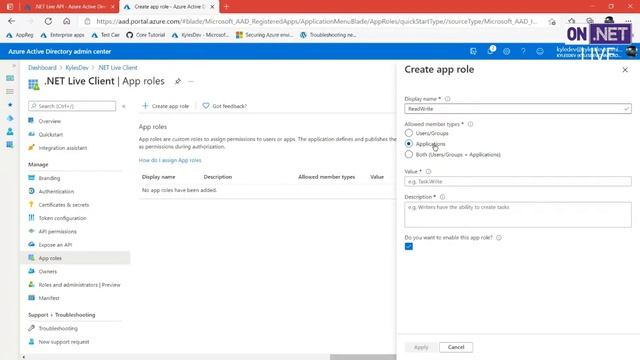
Task: Show info tooltip for Allowed member types
Action: coord(470,124)
